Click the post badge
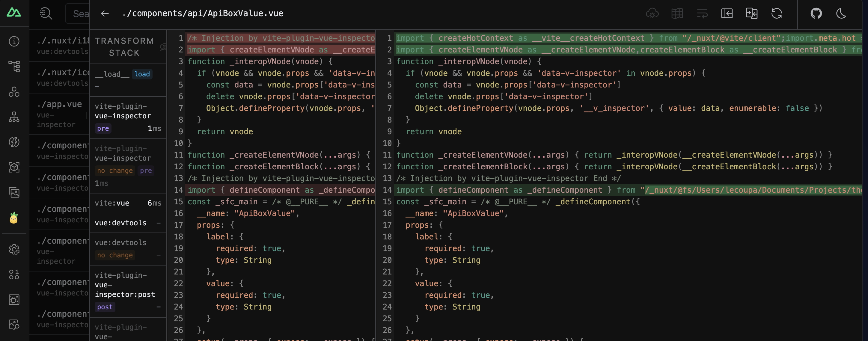 point(105,307)
